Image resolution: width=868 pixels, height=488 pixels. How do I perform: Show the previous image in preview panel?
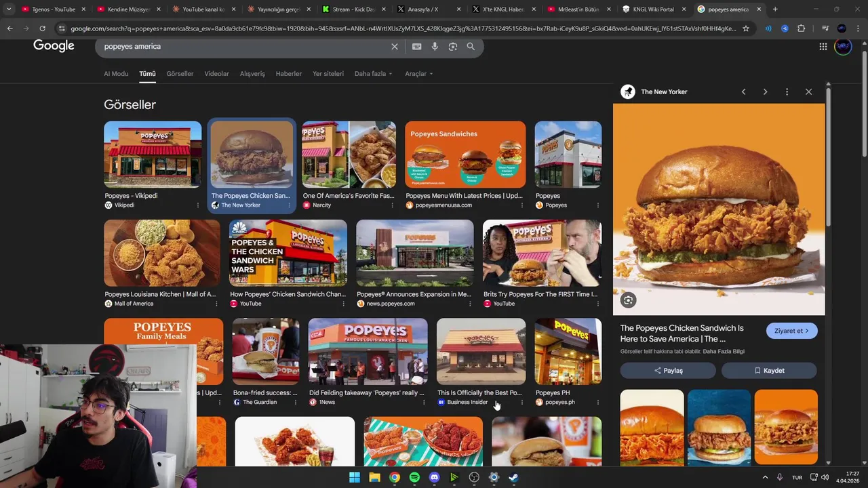tap(743, 91)
